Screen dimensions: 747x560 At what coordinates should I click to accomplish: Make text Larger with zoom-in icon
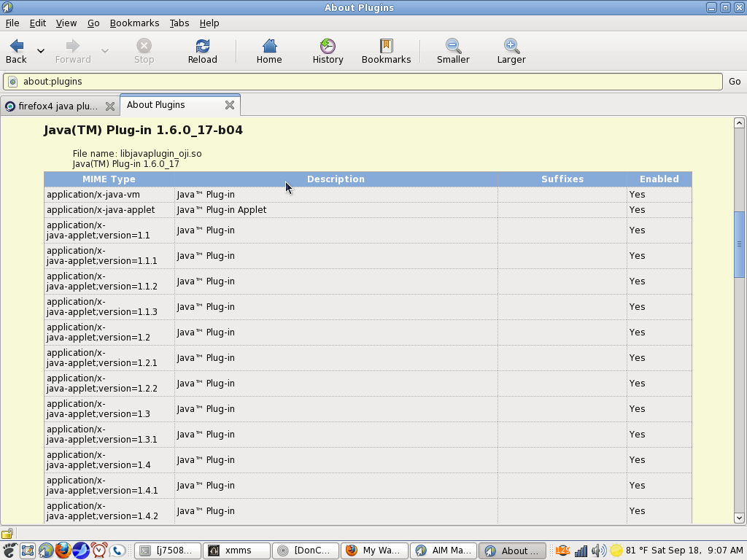tap(511, 46)
